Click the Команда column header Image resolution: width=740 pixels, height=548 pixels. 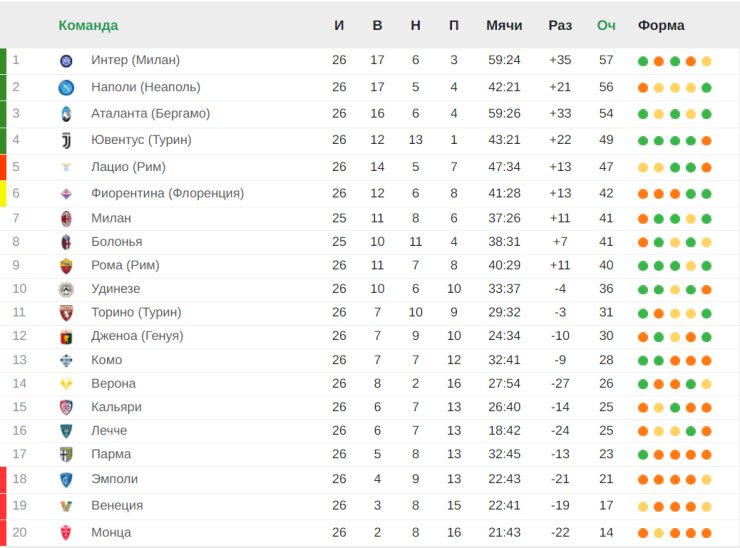tap(88, 25)
